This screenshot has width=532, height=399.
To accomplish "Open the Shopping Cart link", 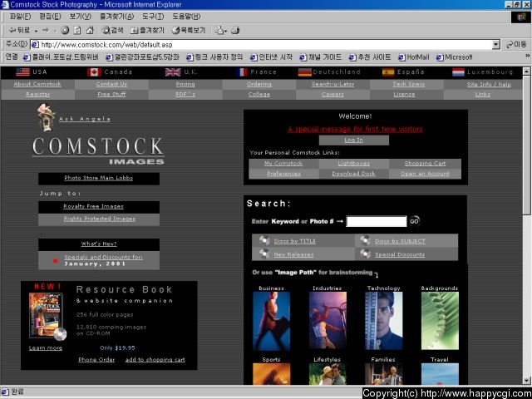I will click(x=425, y=163).
